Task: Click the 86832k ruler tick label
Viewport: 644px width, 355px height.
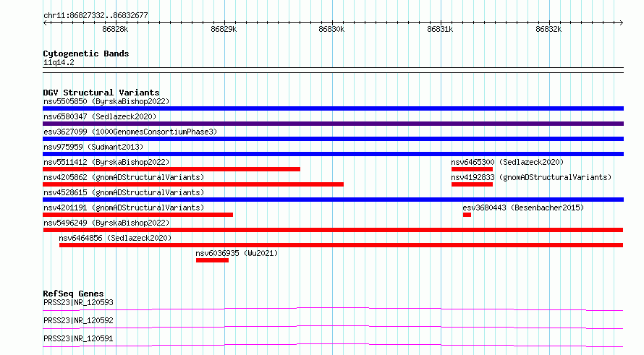Action: pos(548,29)
